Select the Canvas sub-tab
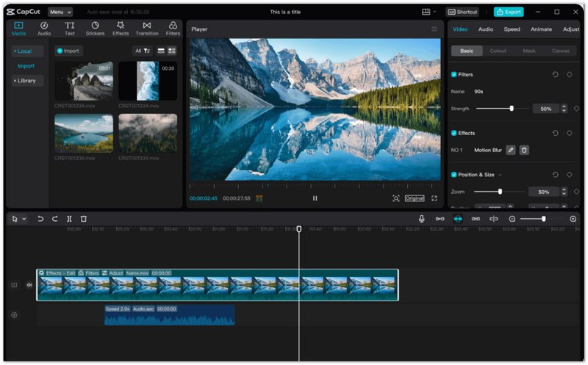Screen dimensions: 588x365 (x=560, y=51)
